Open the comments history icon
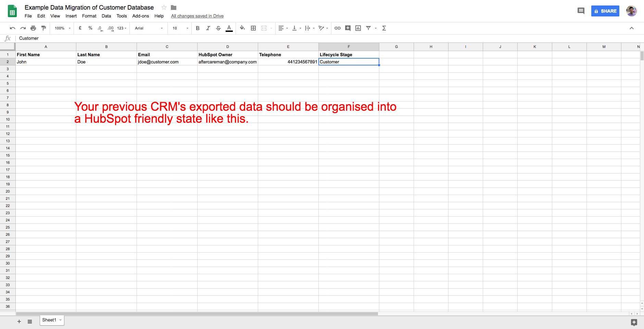The width and height of the screenshot is (644, 329). [x=581, y=11]
